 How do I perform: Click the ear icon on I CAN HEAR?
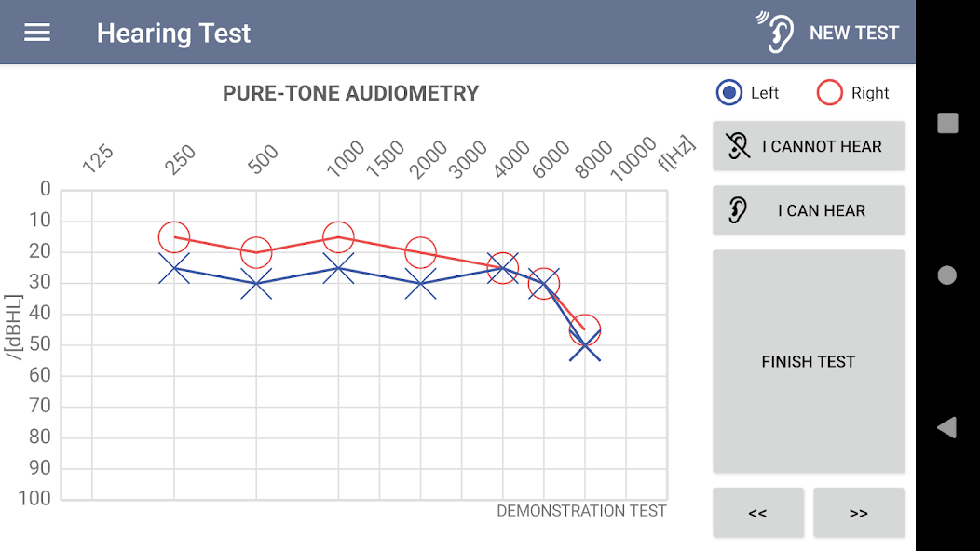(738, 210)
